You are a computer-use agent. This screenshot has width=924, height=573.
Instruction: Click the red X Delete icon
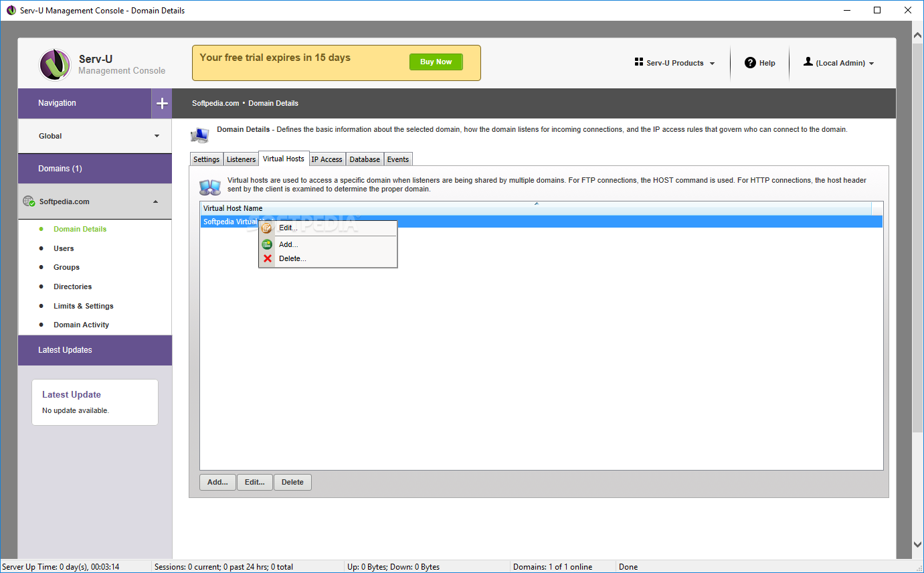[268, 258]
